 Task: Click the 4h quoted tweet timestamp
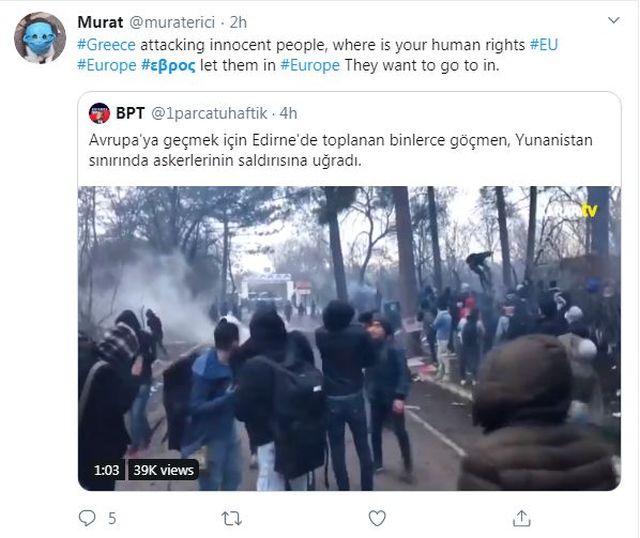(288, 113)
